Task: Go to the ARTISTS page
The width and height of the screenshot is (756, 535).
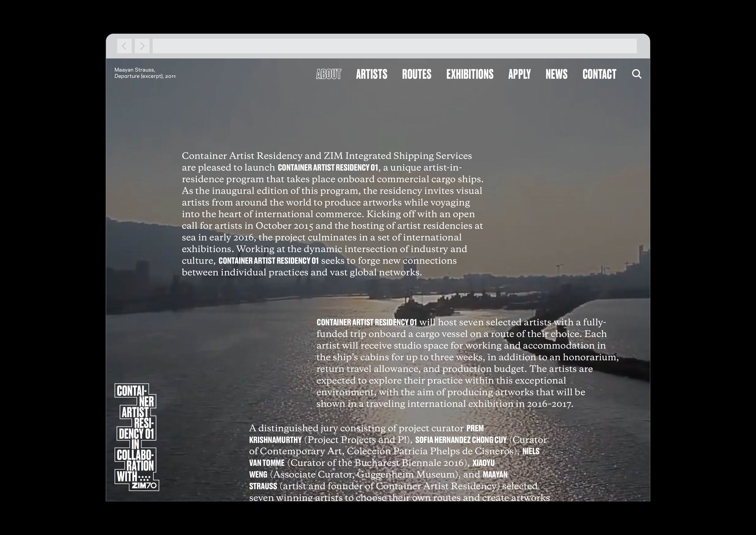Action: tap(371, 74)
